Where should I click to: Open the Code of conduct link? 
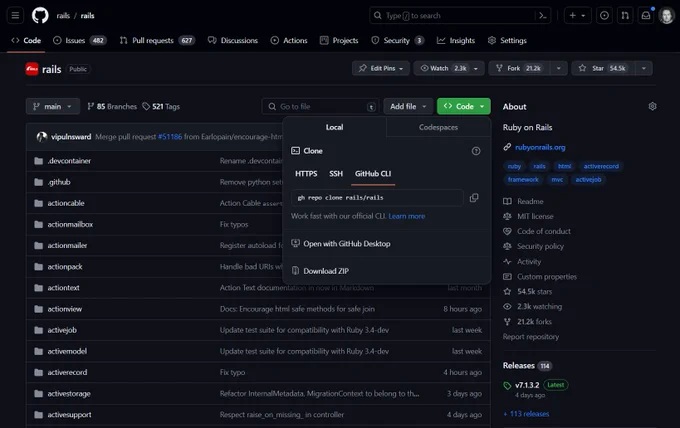tap(544, 231)
